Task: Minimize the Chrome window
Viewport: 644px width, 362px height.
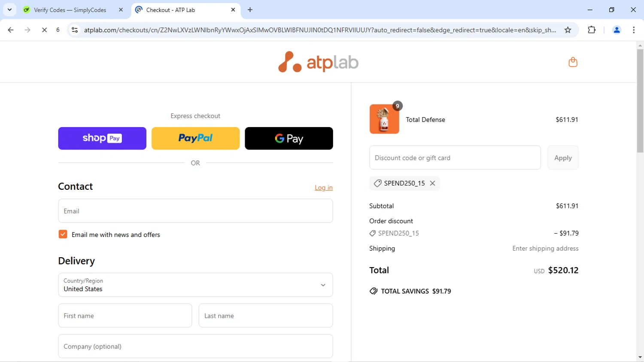Action: pos(590,9)
